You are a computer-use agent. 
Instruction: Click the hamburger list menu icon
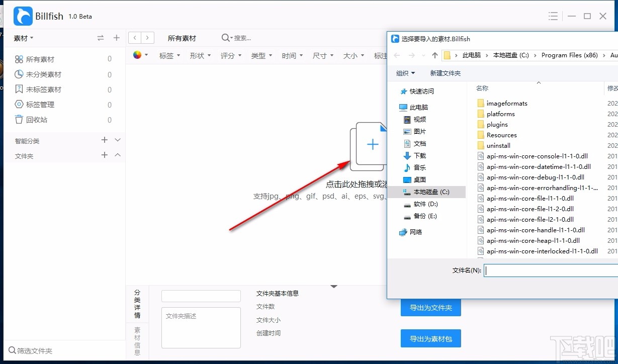(x=553, y=16)
